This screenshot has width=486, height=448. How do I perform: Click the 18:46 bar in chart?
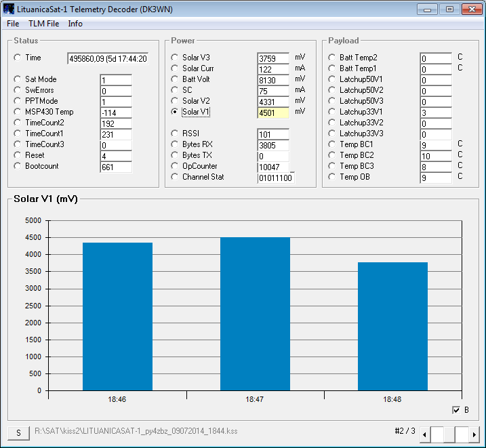point(117,317)
